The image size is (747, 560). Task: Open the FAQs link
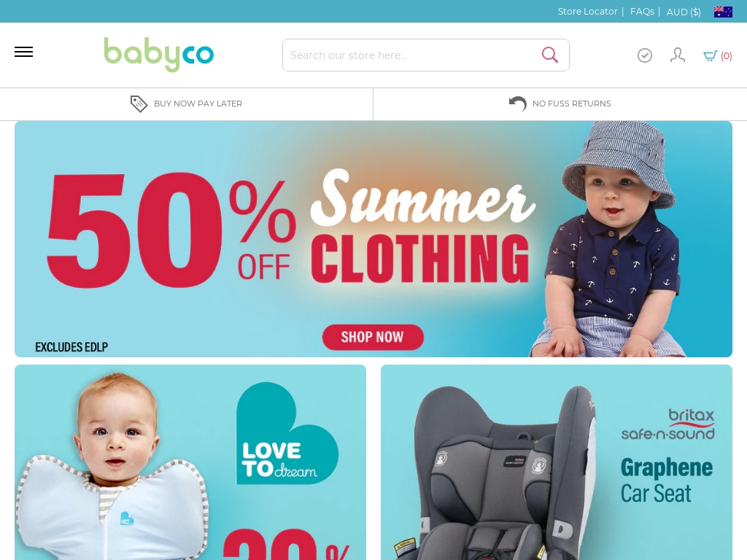pyautogui.click(x=642, y=12)
